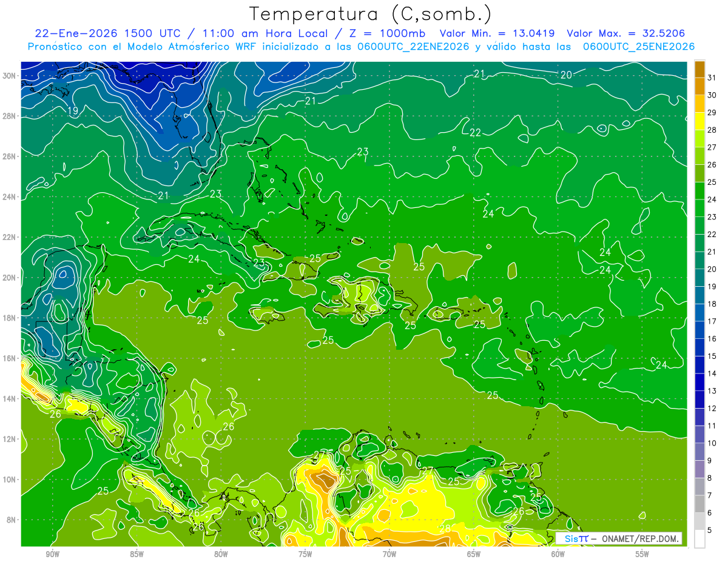Click the title "Temperatura (C,somb.)"
728x562 pixels.
click(371, 15)
